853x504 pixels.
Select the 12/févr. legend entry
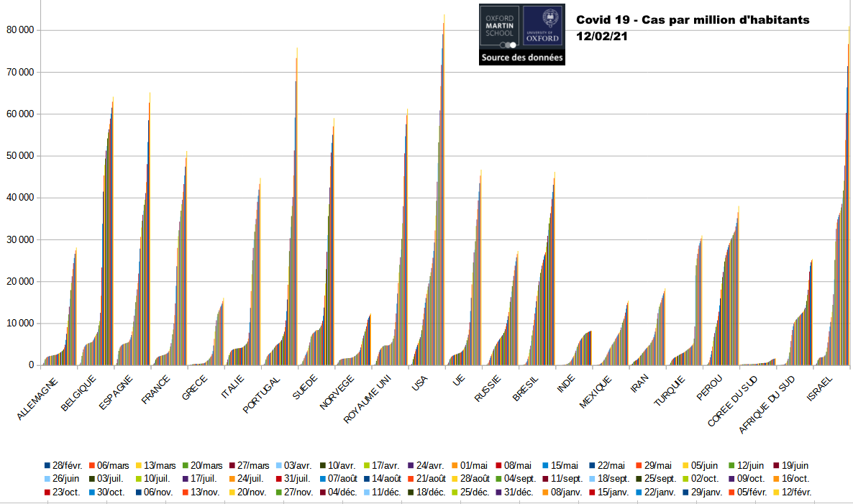pos(798,492)
